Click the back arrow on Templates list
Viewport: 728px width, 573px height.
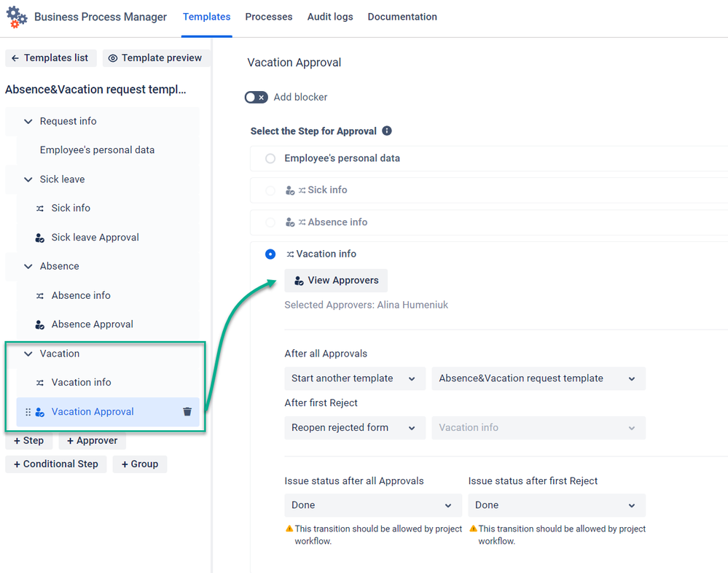(x=15, y=58)
